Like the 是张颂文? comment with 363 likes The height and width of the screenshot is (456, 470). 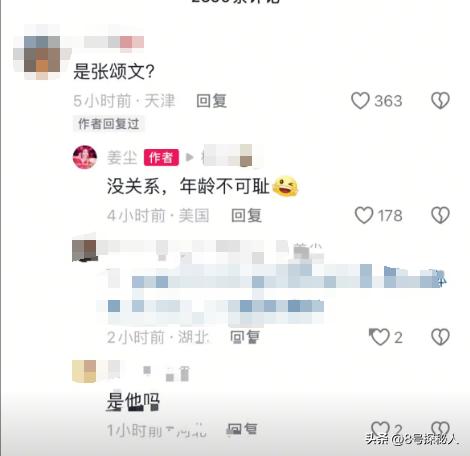point(360,100)
